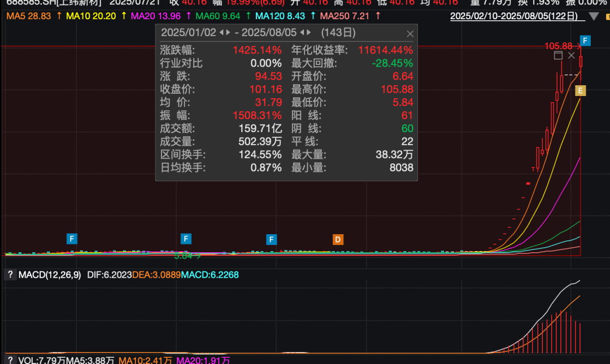Click the small square window icon under 105.88
Image resolution: width=610 pixels, height=364 pixels.
pos(558,55)
